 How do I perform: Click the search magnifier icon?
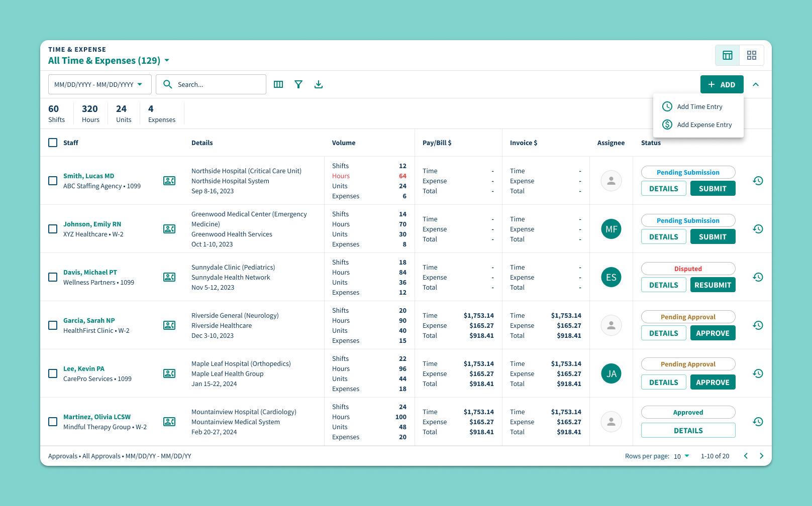click(168, 84)
